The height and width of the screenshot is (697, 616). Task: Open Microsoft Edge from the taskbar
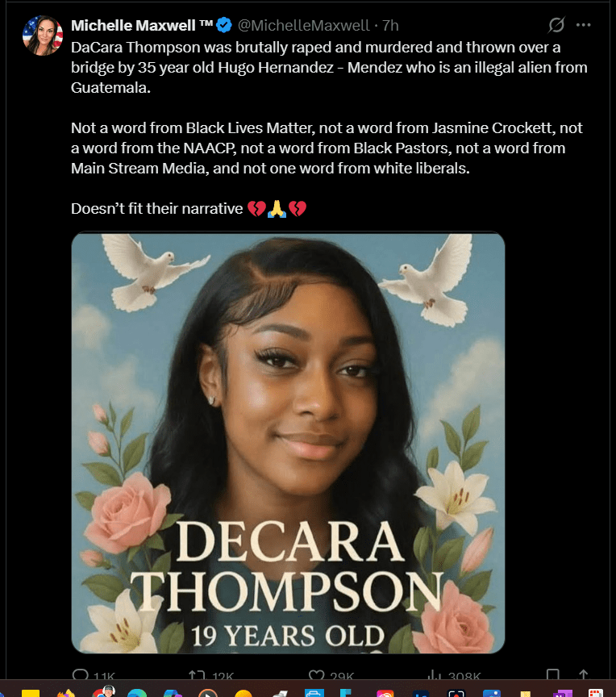[x=137, y=693]
